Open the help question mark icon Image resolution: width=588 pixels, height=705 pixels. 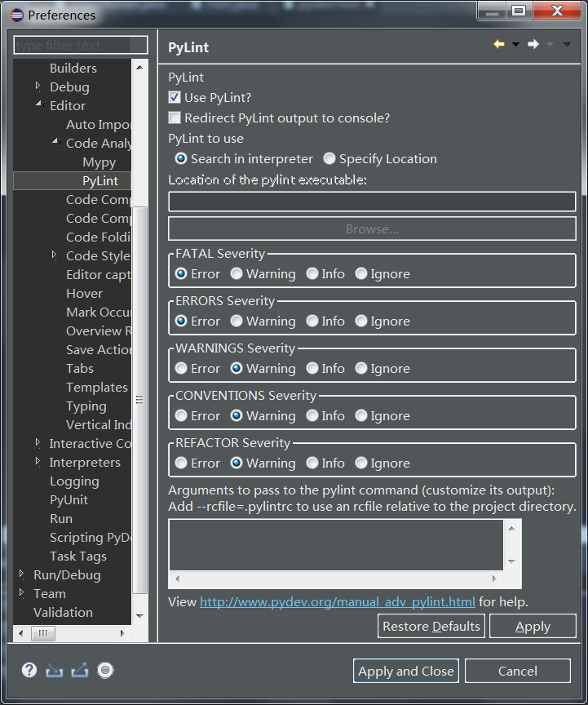[29, 670]
